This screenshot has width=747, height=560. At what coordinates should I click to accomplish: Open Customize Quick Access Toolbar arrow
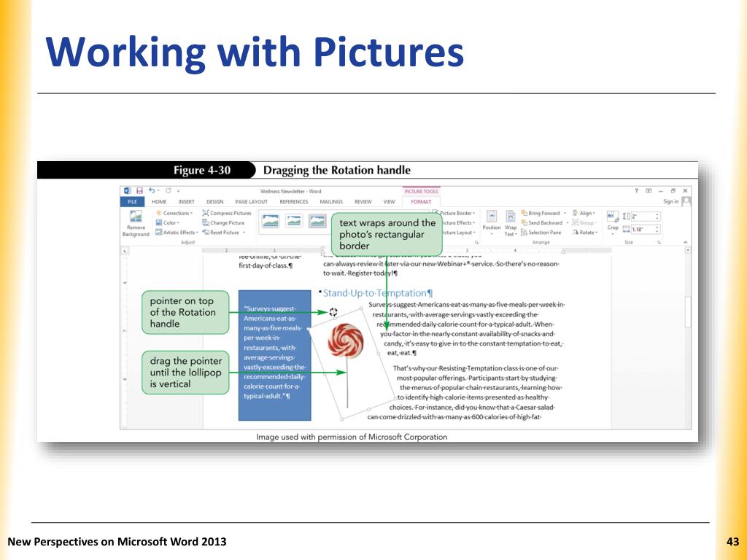(x=178, y=191)
